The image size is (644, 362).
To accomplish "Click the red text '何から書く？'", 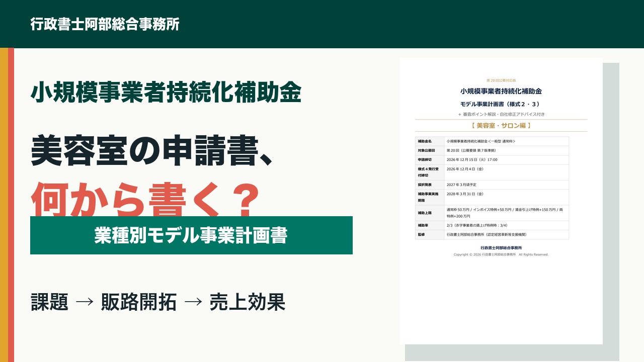I will 146,199.
